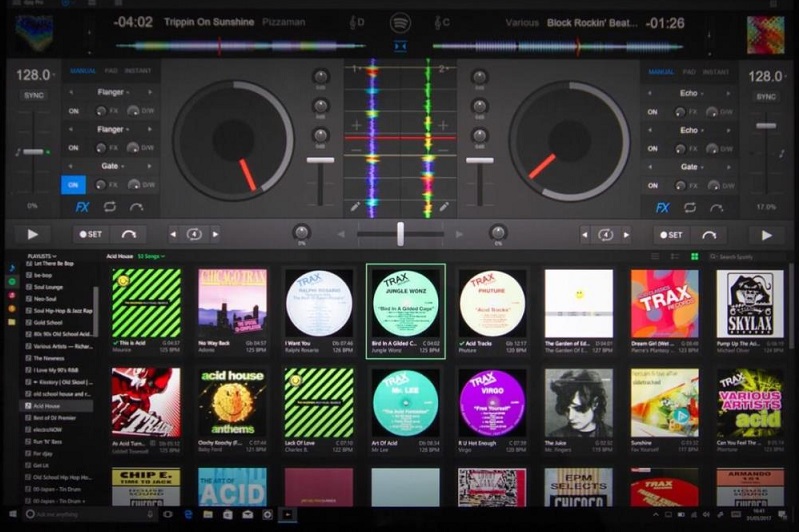
Task: Click the right deck tempo slider handle
Action: click(x=766, y=125)
